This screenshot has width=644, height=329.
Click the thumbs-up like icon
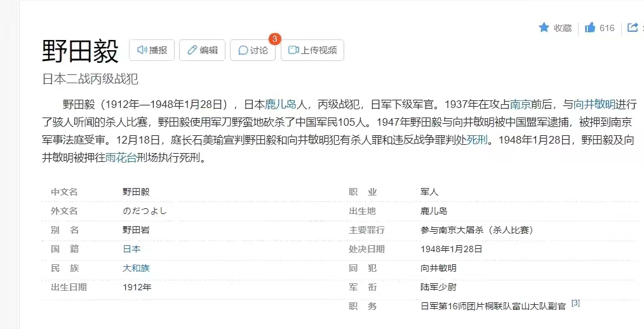590,27
